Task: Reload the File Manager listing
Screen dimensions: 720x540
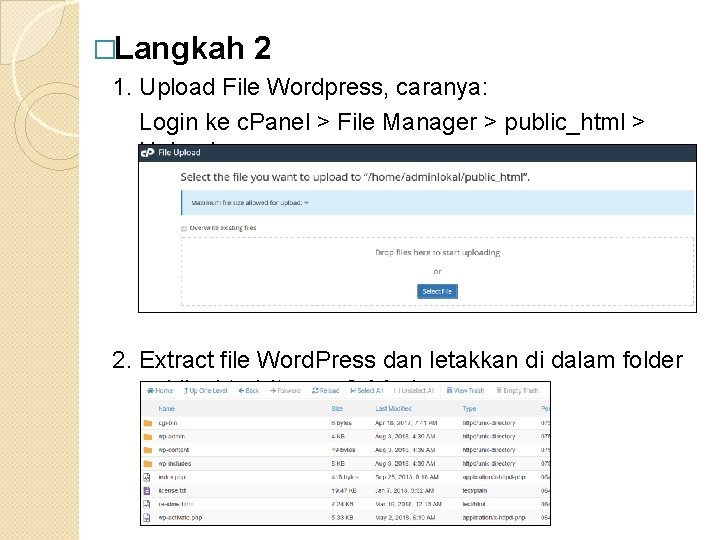Action: click(326, 391)
